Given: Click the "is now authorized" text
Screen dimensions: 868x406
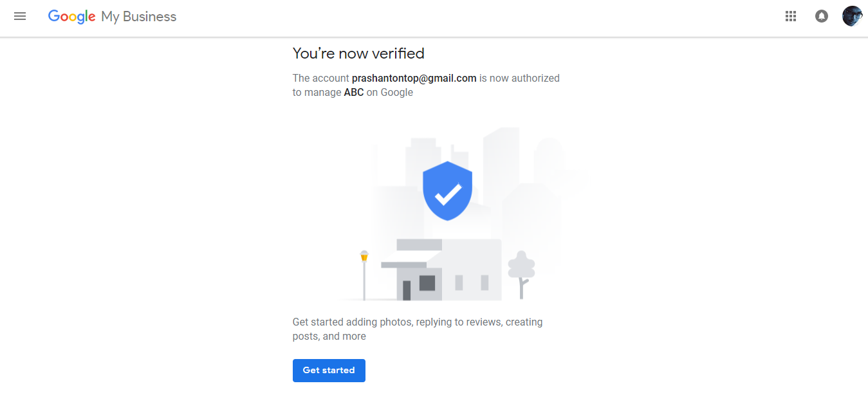Looking at the screenshot, I should tap(519, 78).
